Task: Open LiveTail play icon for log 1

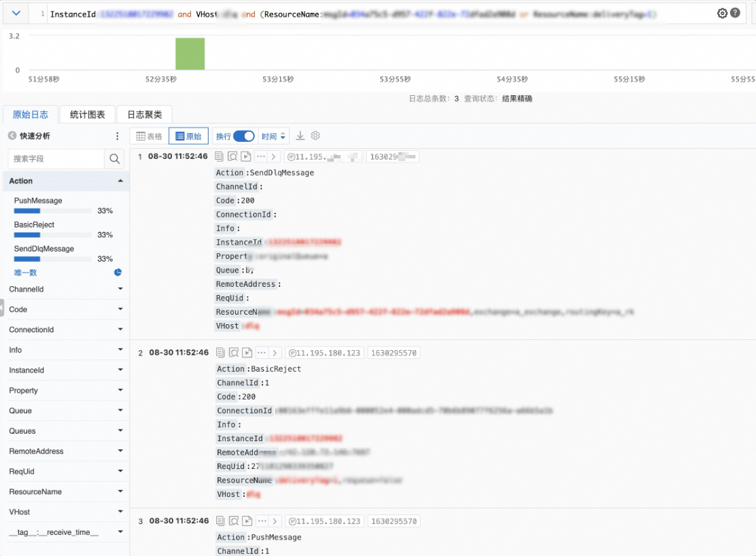Action: pos(246,156)
